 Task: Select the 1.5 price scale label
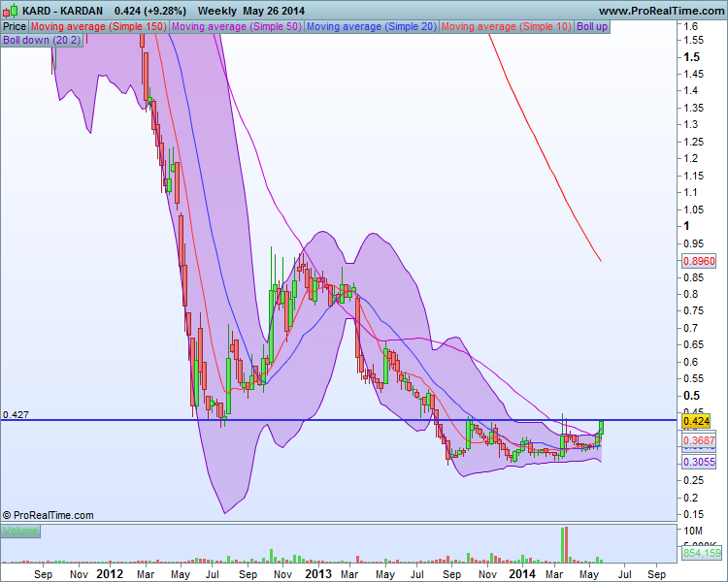[x=691, y=57]
